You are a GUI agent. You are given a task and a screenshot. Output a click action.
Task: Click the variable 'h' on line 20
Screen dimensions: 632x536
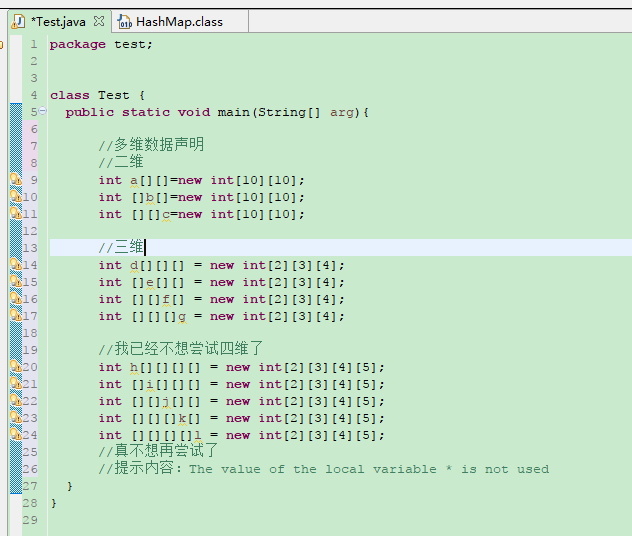tap(134, 367)
